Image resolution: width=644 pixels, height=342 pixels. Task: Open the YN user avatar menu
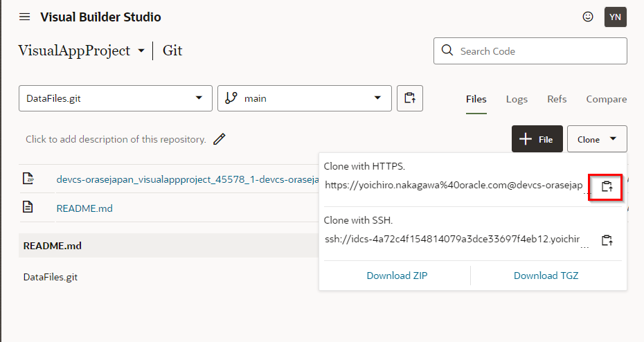click(615, 17)
